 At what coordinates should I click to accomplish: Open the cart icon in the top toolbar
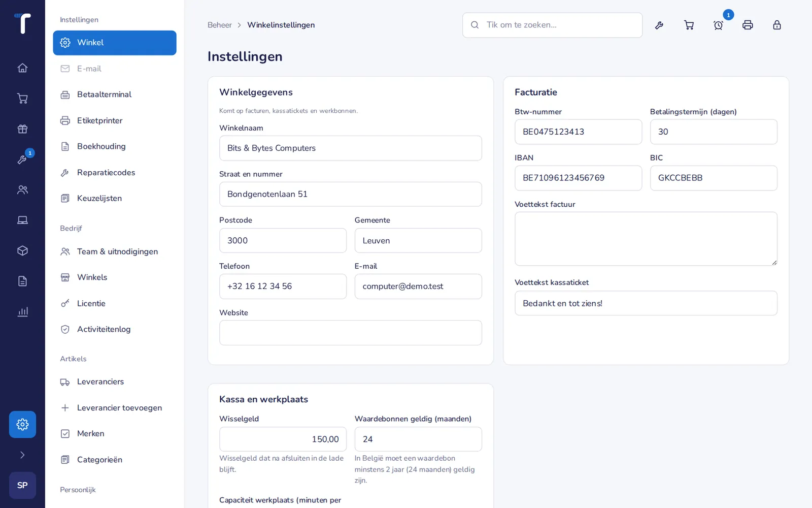[x=689, y=25]
